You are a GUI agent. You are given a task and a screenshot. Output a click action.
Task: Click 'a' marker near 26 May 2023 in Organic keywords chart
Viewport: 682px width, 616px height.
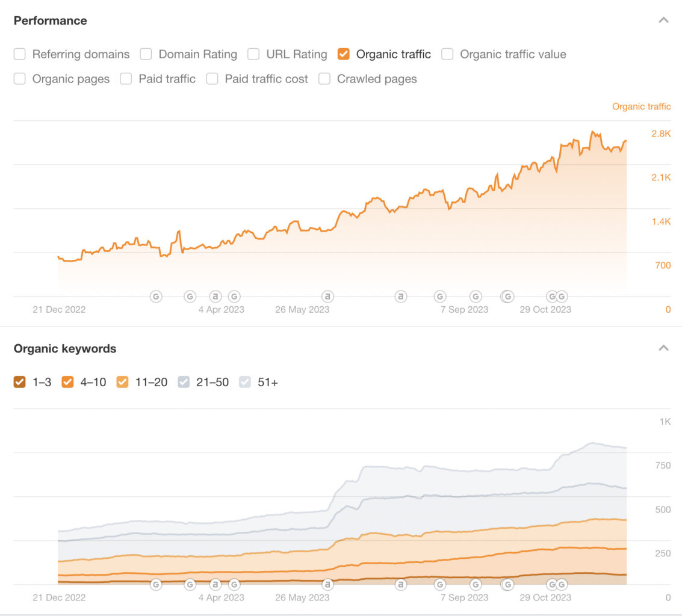coord(327,584)
